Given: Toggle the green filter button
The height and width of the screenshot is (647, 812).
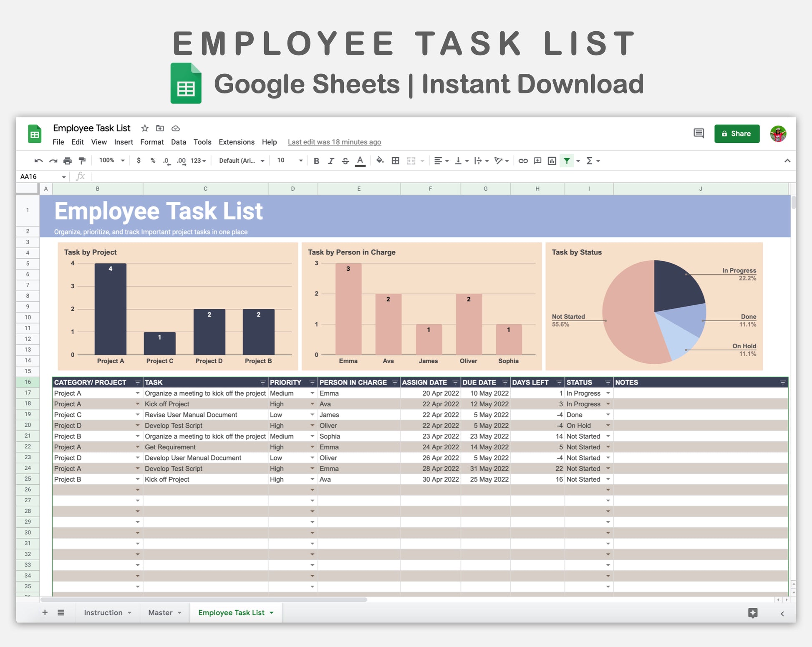Looking at the screenshot, I should (x=567, y=161).
